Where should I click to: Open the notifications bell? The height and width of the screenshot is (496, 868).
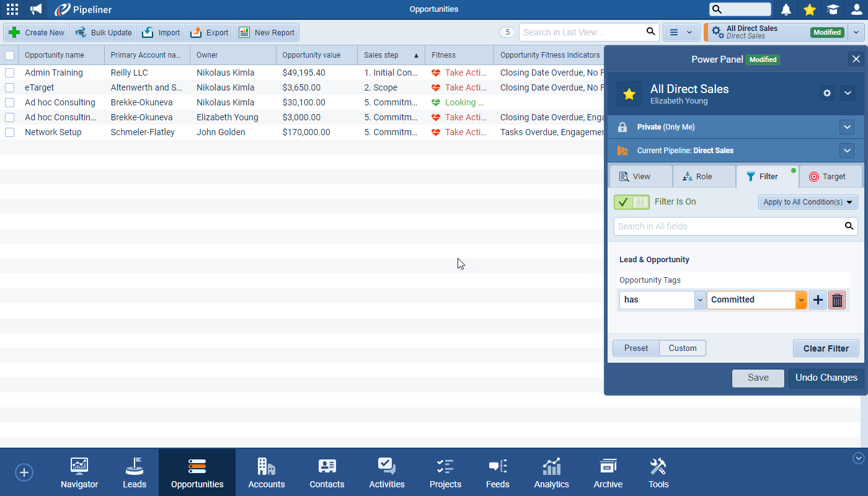click(786, 9)
